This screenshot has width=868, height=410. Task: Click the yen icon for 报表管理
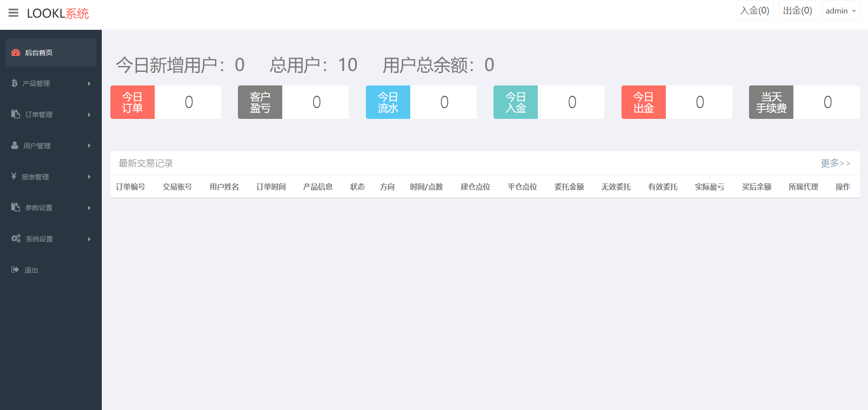14,176
